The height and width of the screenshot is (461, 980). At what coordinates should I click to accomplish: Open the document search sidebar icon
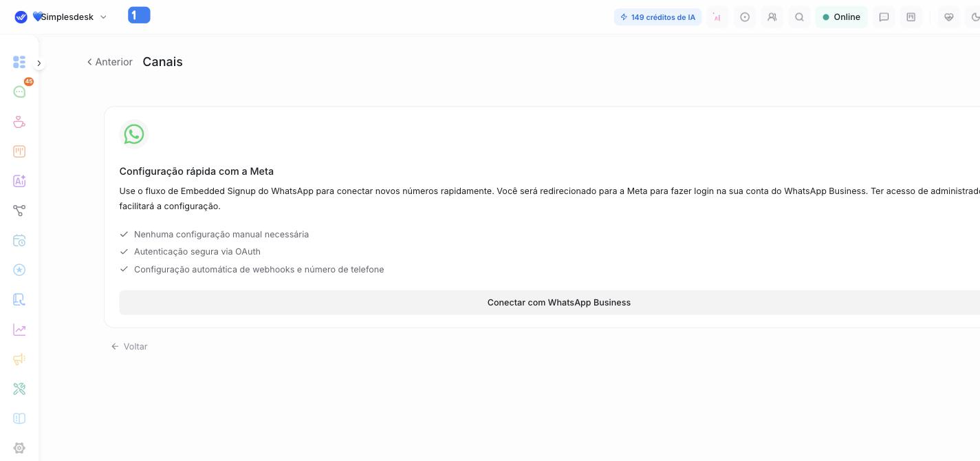tap(19, 299)
